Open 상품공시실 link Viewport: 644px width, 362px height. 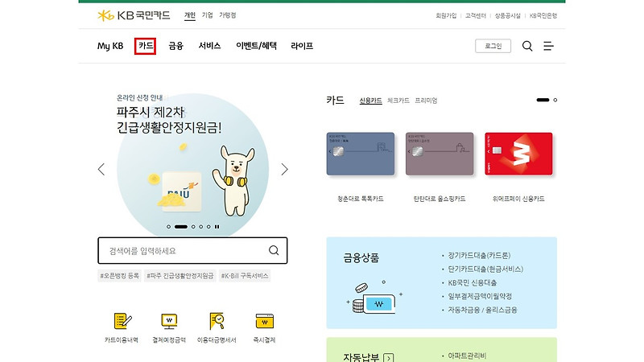pos(508,15)
